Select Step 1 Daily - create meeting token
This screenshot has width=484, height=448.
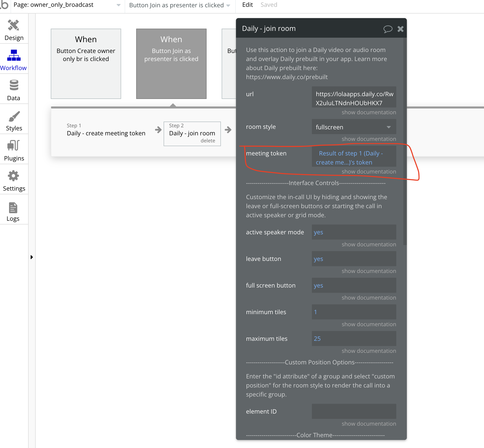click(106, 130)
